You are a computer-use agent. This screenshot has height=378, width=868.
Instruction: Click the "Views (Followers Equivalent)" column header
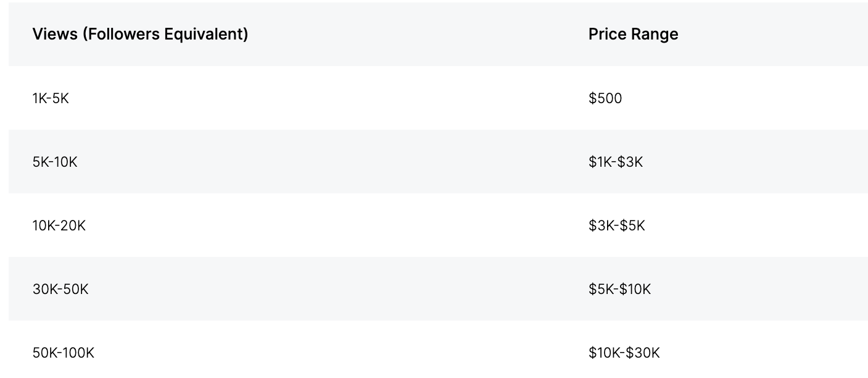tap(140, 34)
